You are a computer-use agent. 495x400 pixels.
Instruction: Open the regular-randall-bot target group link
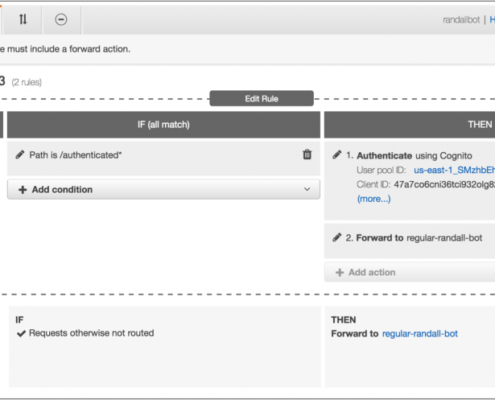[420, 334]
